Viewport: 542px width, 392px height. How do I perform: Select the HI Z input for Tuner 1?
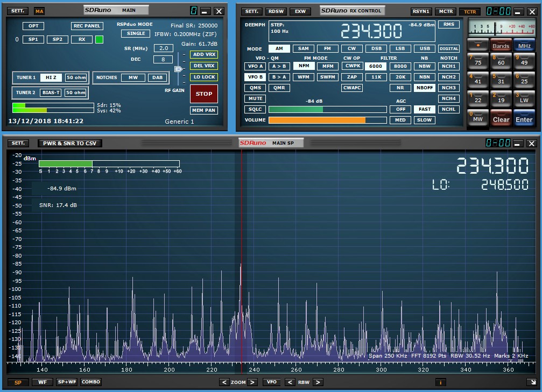[x=51, y=77]
